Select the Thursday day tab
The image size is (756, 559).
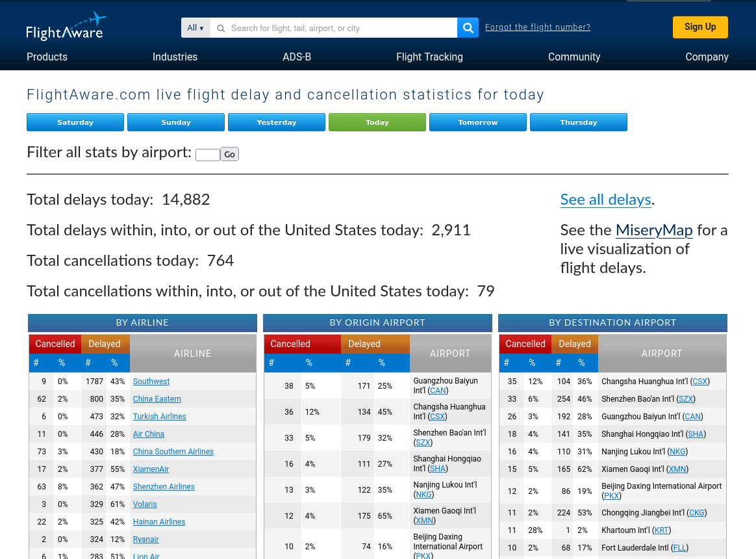tap(579, 122)
